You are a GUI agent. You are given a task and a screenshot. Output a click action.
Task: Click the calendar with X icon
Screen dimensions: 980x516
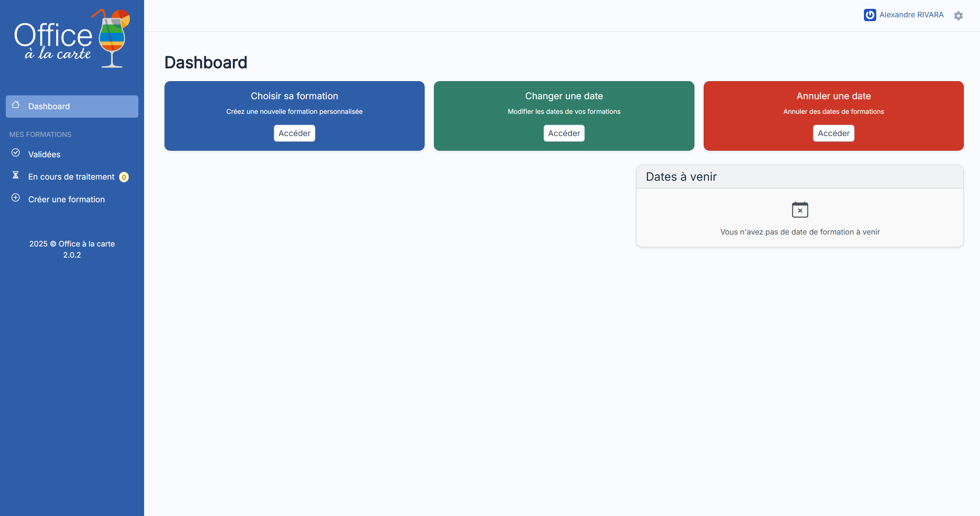[800, 210]
